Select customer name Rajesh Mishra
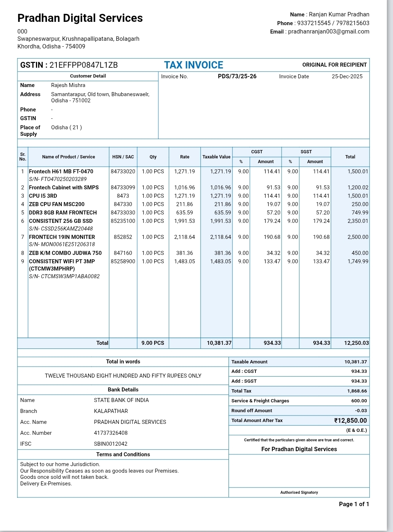Screen dimensions: 393x532 click(x=68, y=85)
